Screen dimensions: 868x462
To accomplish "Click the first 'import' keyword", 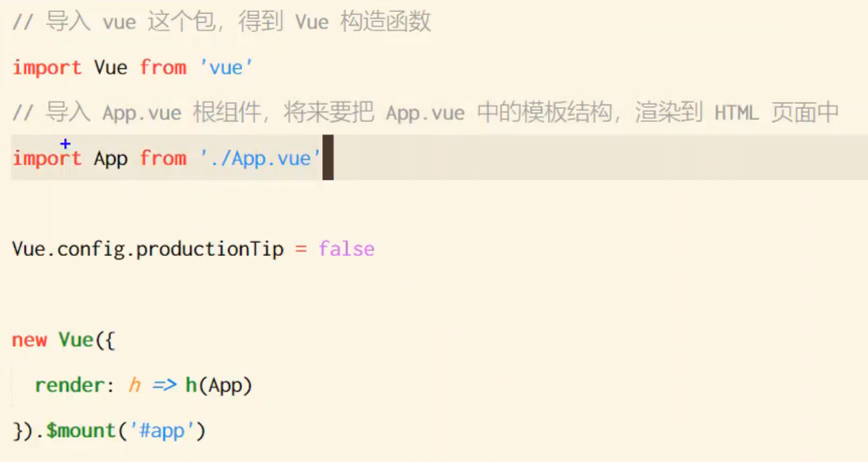I will point(47,67).
